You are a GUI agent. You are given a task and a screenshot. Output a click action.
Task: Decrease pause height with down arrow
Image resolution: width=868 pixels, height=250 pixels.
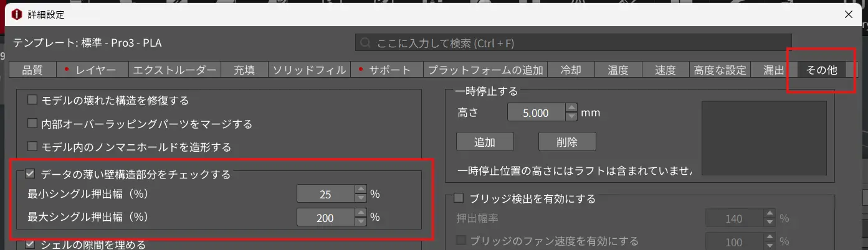point(571,117)
